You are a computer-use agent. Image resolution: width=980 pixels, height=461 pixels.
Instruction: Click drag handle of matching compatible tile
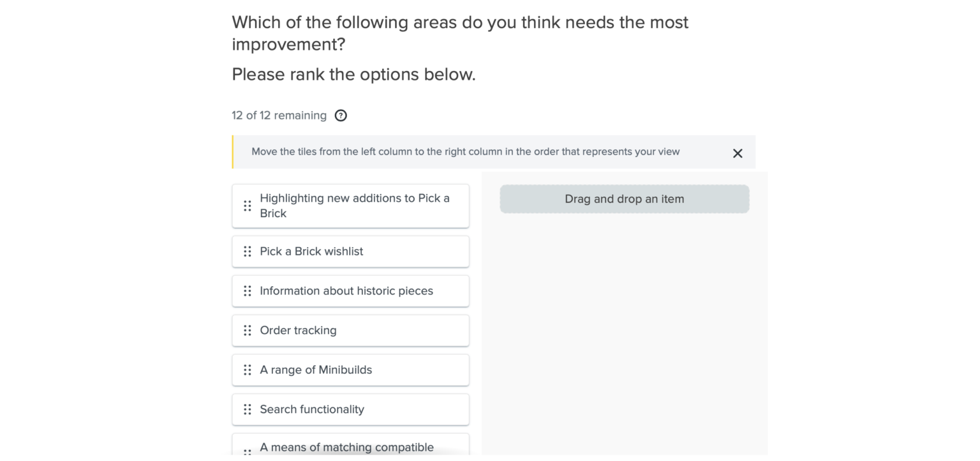[x=248, y=451]
